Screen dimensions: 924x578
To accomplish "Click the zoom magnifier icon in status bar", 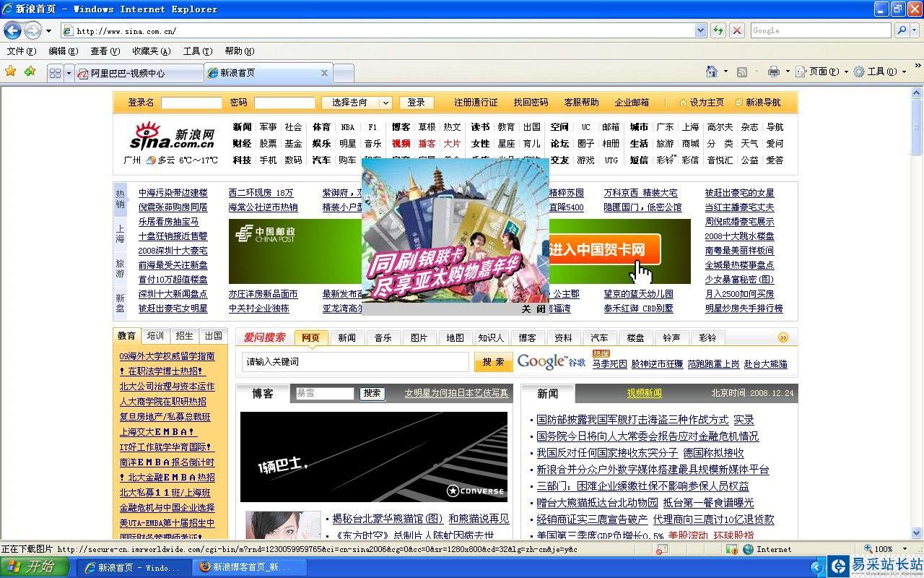I will coord(867,549).
